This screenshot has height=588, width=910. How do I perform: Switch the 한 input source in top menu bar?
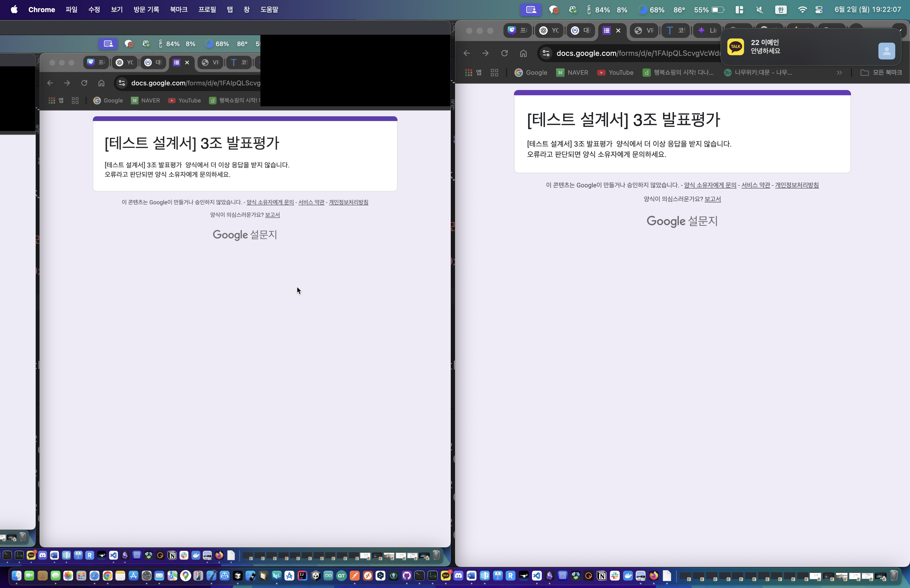pyautogui.click(x=780, y=9)
